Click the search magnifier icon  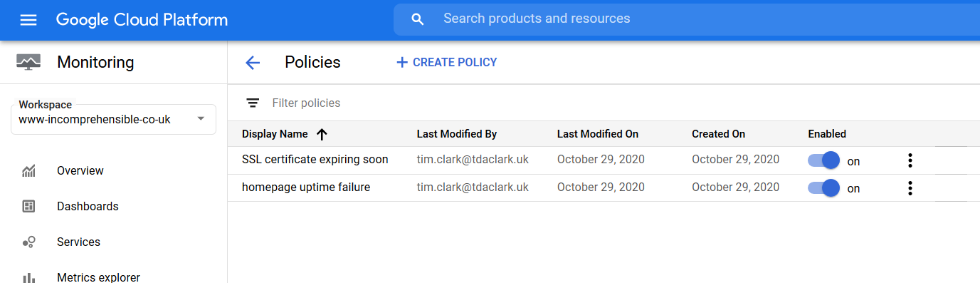418,19
